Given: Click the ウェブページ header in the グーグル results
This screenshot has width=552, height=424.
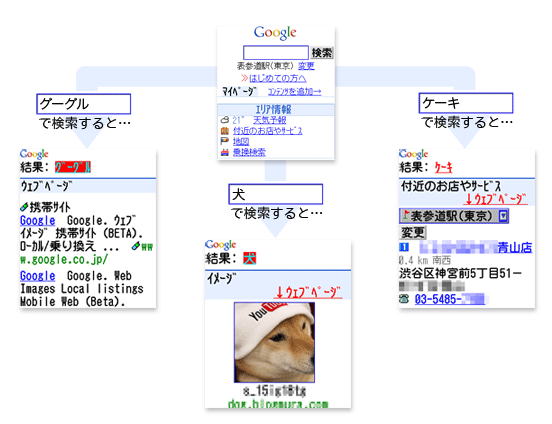Looking at the screenshot, I should pos(46,186).
